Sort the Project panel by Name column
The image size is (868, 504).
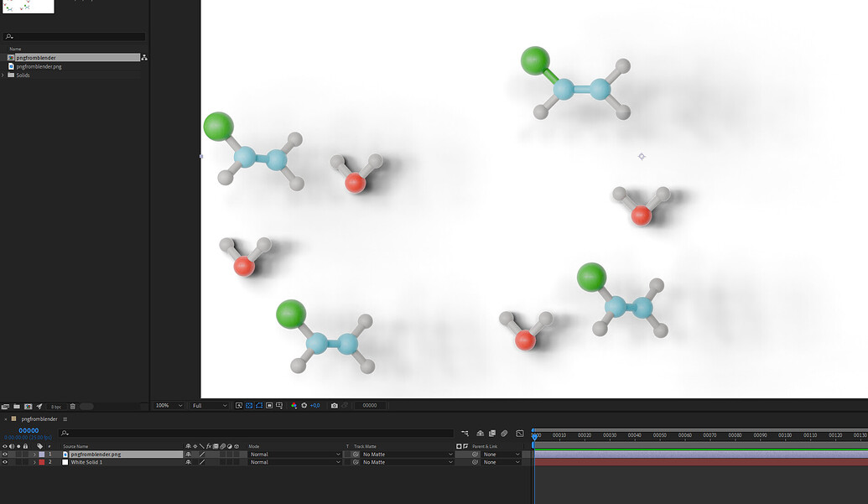click(15, 49)
